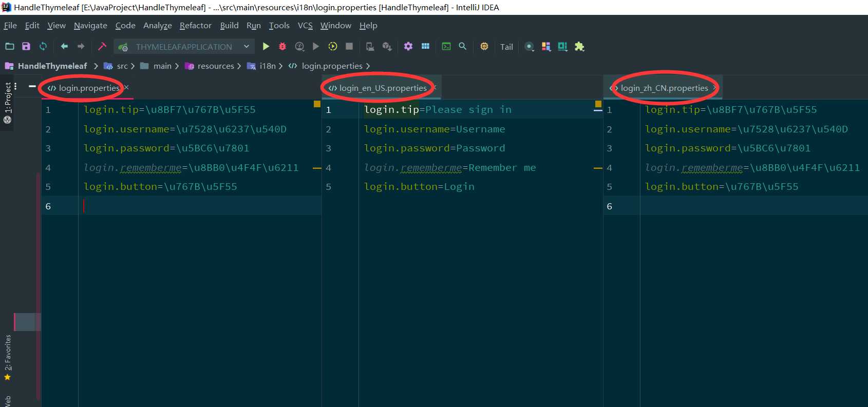Open the Tools menu
The image size is (868, 407).
(x=279, y=25)
